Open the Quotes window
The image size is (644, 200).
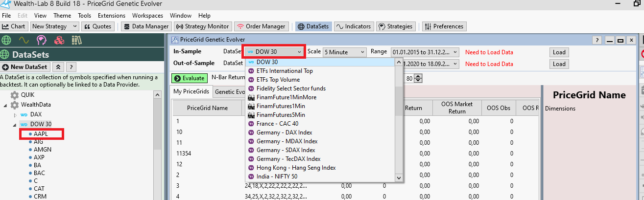(98, 26)
